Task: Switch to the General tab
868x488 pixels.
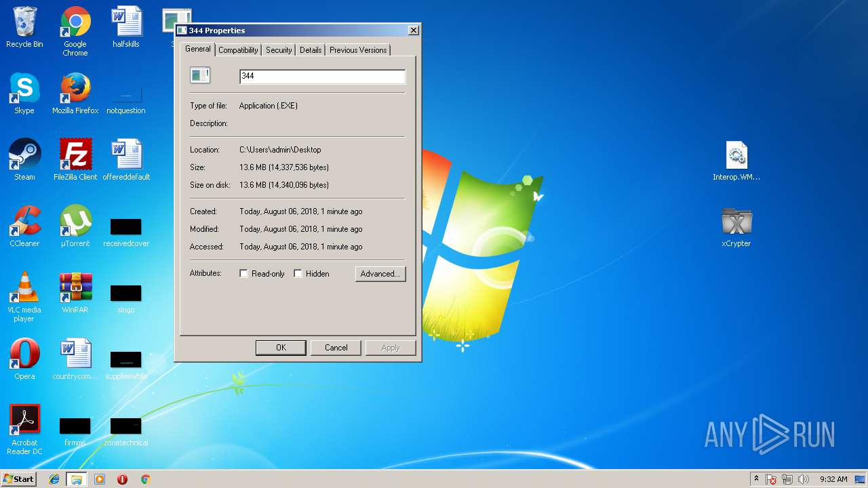Action: pyautogui.click(x=198, y=49)
